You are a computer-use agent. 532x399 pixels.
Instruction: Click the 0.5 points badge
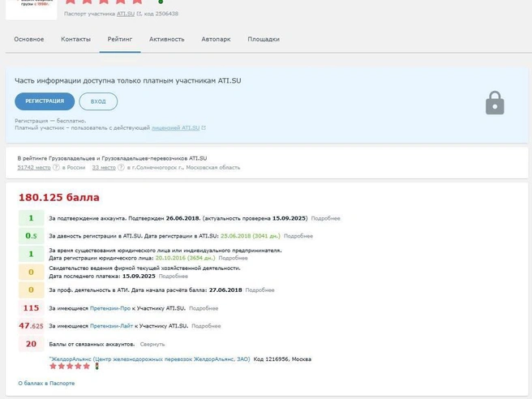31,236
